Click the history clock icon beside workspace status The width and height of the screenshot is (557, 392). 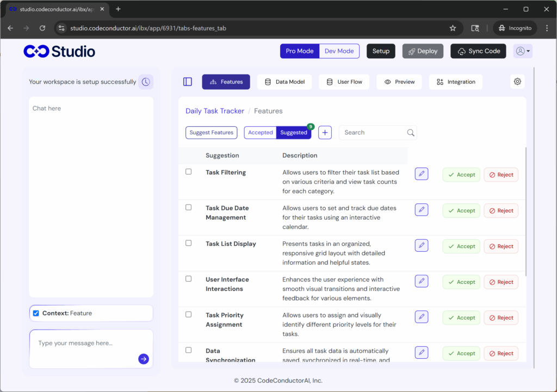pos(146,82)
